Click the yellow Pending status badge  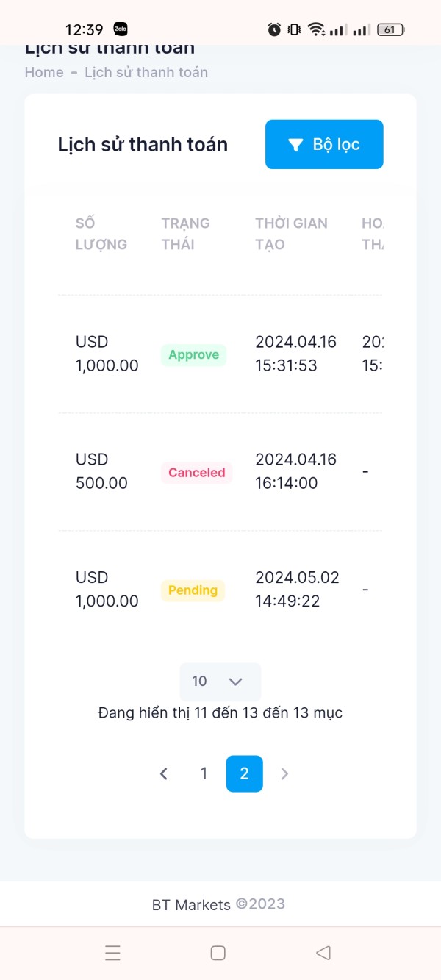(193, 590)
